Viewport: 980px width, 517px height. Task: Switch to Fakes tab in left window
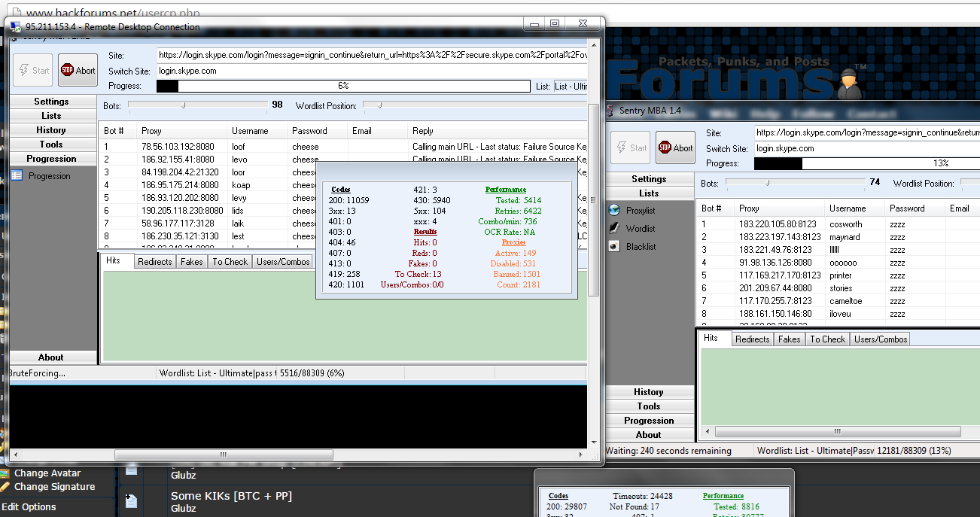tap(192, 262)
